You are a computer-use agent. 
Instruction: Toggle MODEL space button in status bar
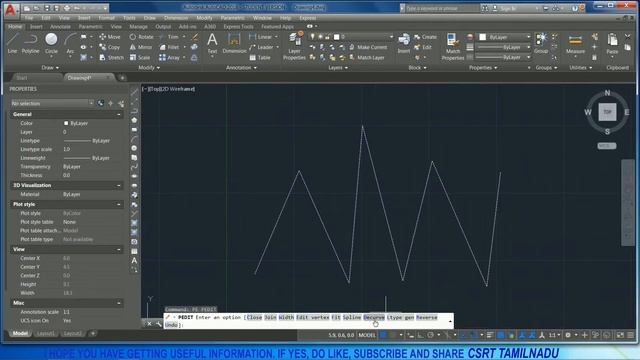pyautogui.click(x=367, y=335)
